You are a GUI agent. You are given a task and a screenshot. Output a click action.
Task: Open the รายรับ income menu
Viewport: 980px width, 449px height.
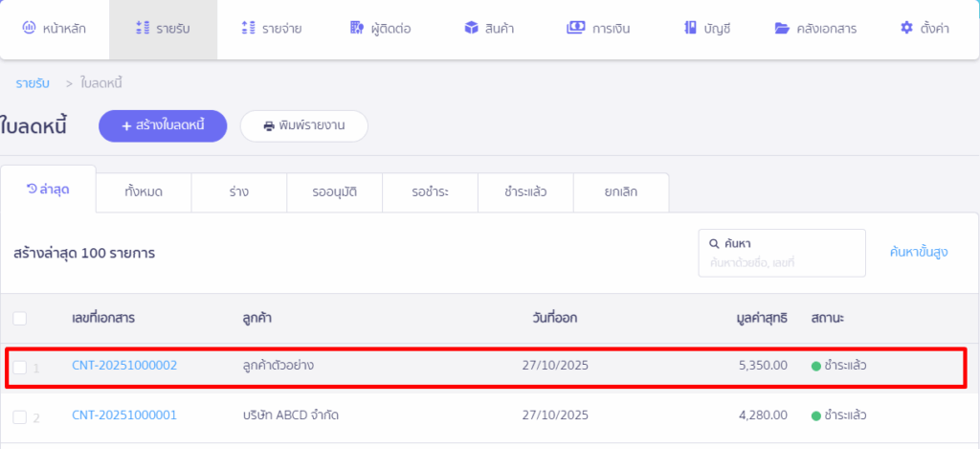pyautogui.click(x=163, y=29)
